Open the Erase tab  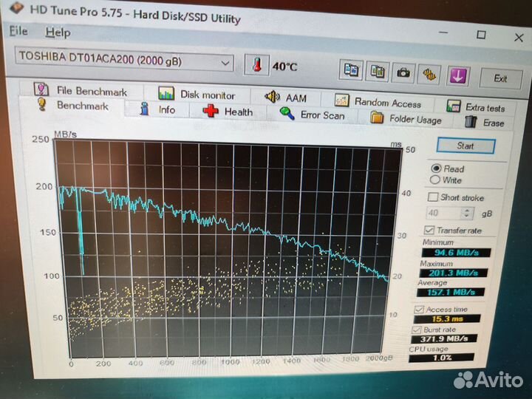484,122
